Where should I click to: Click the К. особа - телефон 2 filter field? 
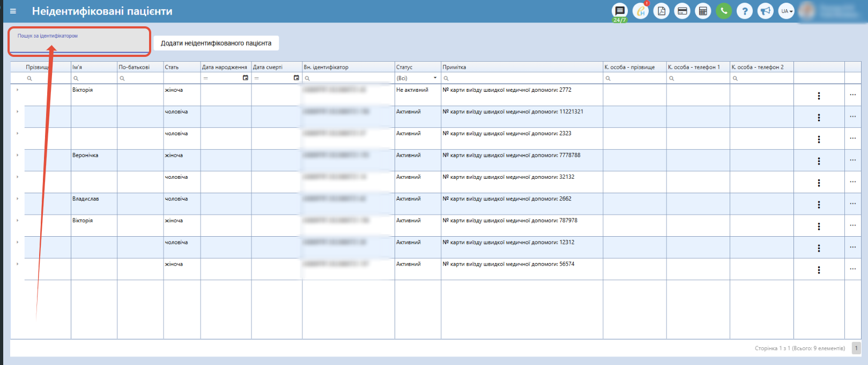pos(762,78)
